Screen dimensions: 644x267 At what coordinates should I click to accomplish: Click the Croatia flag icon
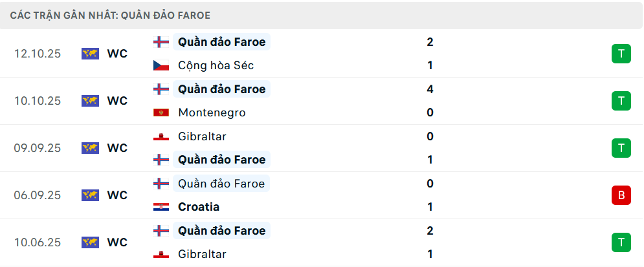pyautogui.click(x=161, y=207)
